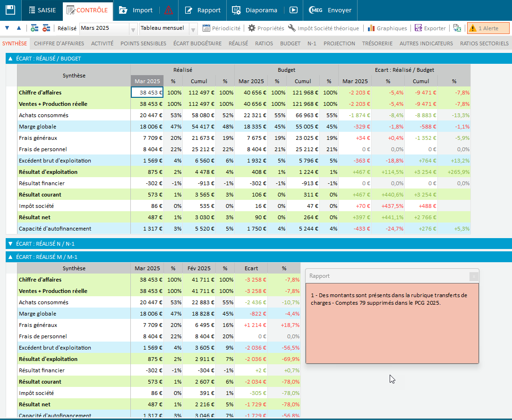Image resolution: width=512 pixels, height=420 pixels.
Task: Click Résultat net row in M/M-1 table
Action: pos(159,404)
